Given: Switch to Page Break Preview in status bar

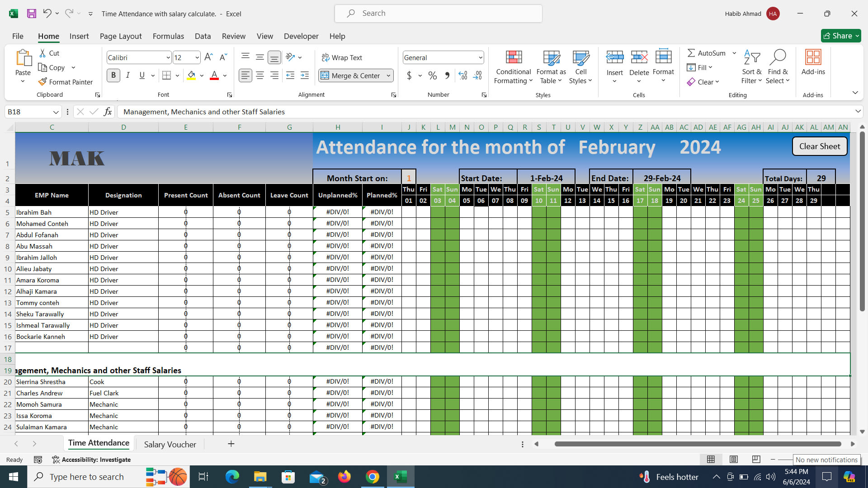Looking at the screenshot, I should pos(756,460).
